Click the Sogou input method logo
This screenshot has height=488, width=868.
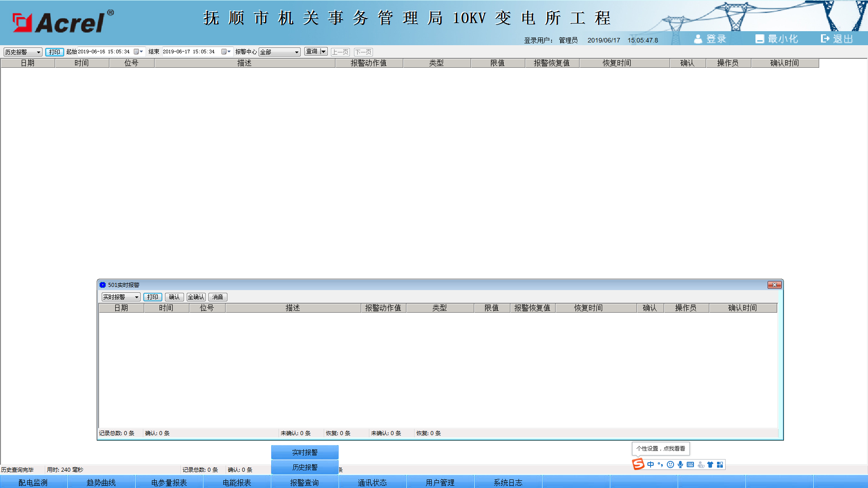coord(638,464)
